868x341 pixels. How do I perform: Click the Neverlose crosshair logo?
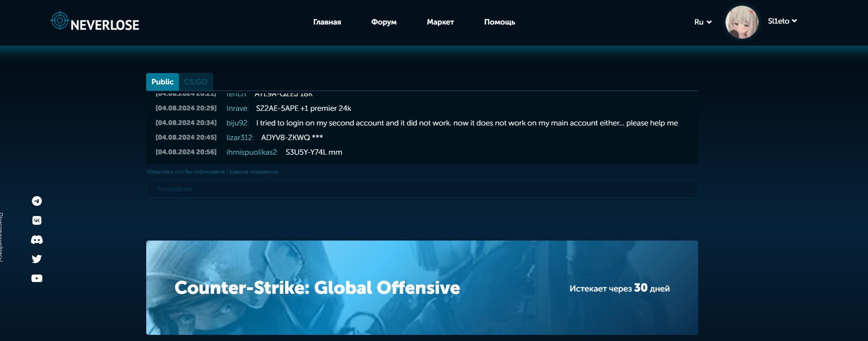[60, 20]
